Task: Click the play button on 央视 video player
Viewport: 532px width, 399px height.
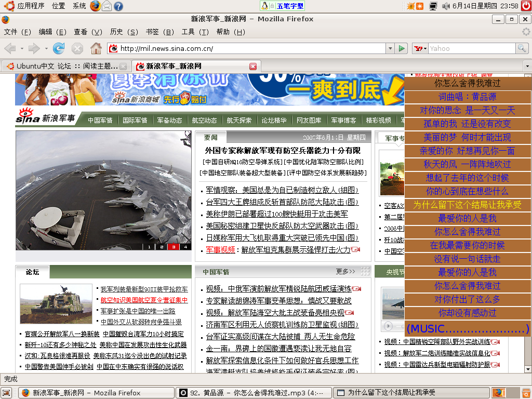Action: pyautogui.click(x=388, y=326)
